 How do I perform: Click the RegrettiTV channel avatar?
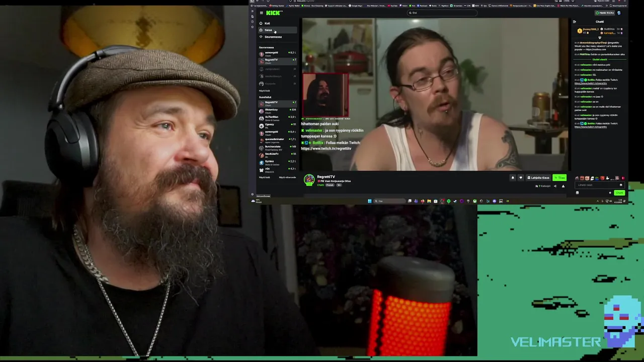point(309,180)
